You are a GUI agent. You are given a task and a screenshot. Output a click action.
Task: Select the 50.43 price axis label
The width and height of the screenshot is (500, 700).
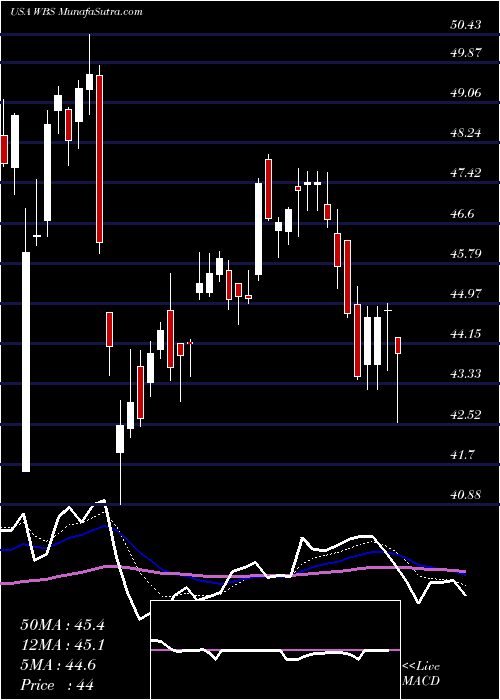[466, 25]
